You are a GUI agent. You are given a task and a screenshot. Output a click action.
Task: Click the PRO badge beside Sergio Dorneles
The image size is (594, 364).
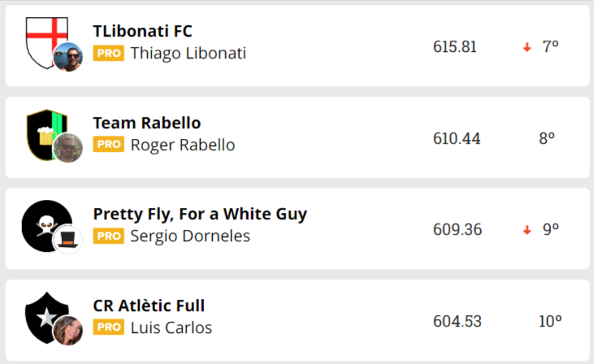(108, 236)
